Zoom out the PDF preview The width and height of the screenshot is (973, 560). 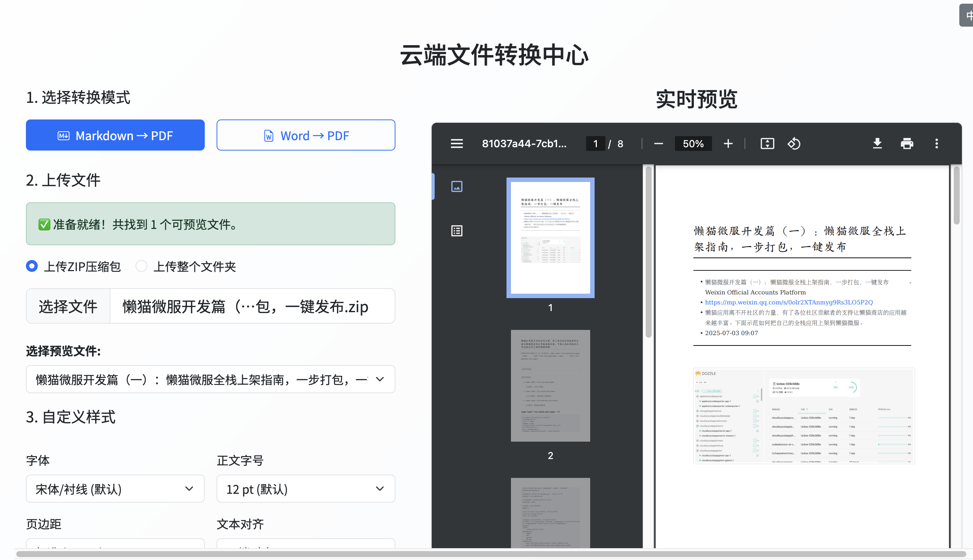click(x=658, y=144)
